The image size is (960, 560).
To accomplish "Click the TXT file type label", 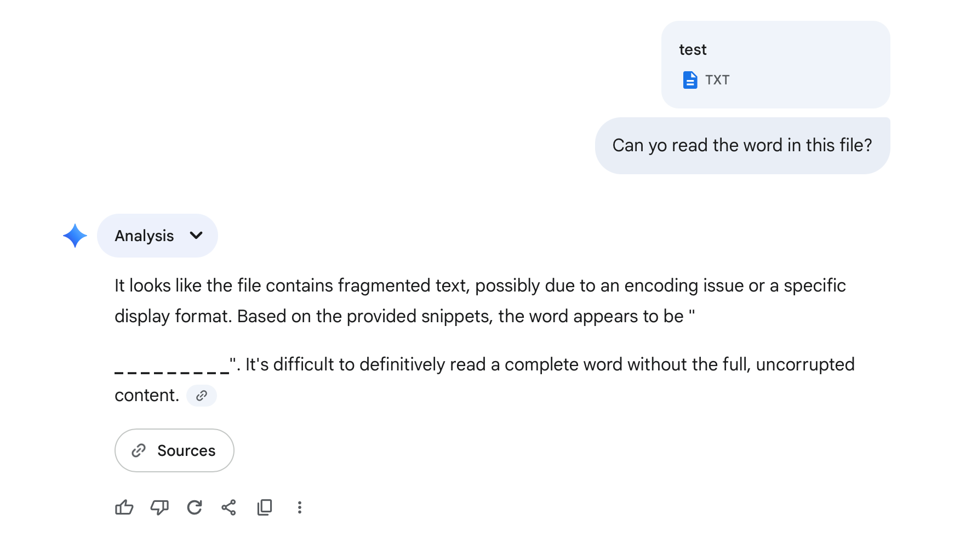I will point(717,80).
